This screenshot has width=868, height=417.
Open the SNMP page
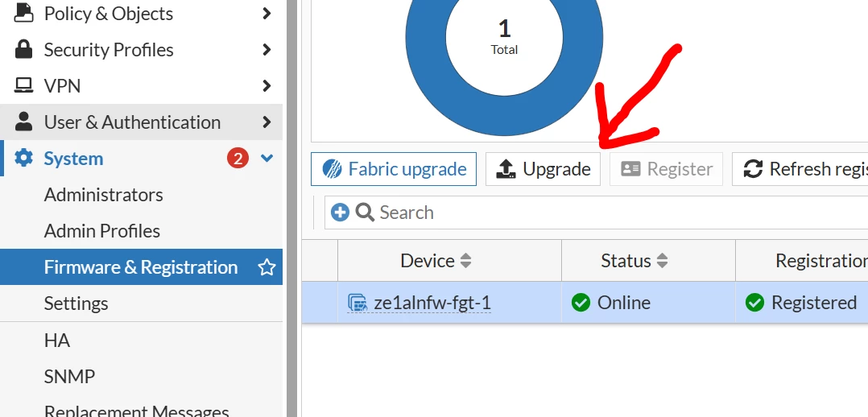pos(70,377)
